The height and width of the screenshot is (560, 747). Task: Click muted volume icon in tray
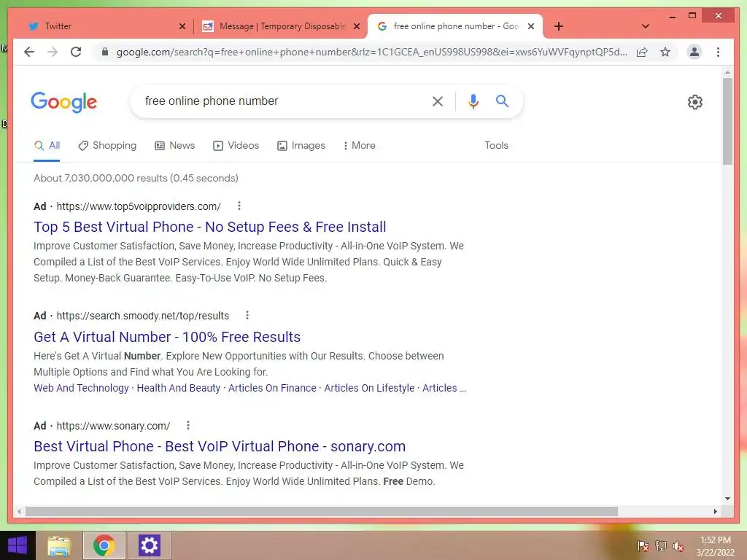pos(678,546)
